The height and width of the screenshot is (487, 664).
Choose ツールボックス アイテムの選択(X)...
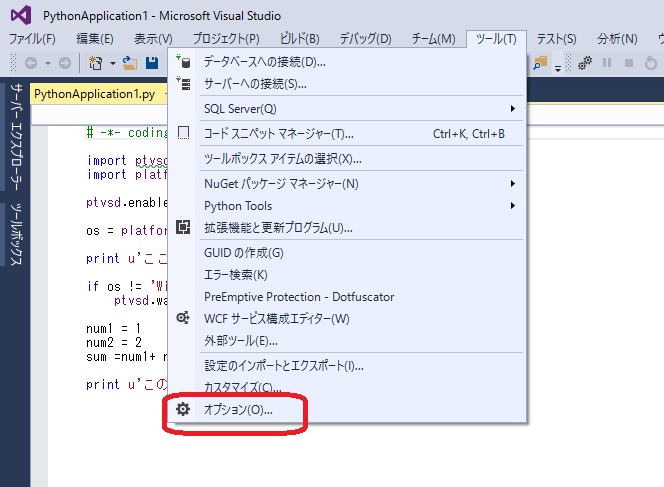click(x=347, y=159)
